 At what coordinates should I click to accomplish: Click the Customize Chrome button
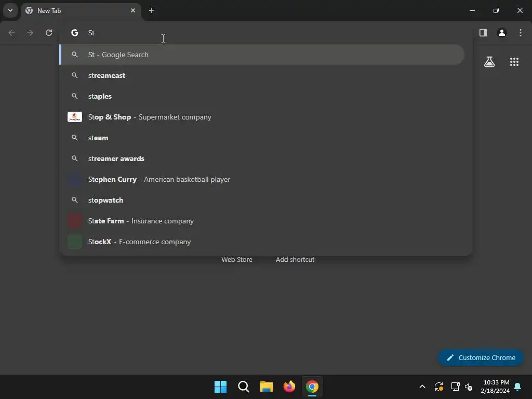pyautogui.click(x=481, y=357)
